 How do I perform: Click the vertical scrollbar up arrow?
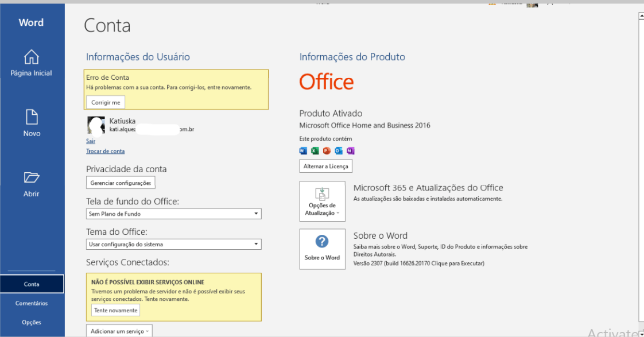click(641, 16)
